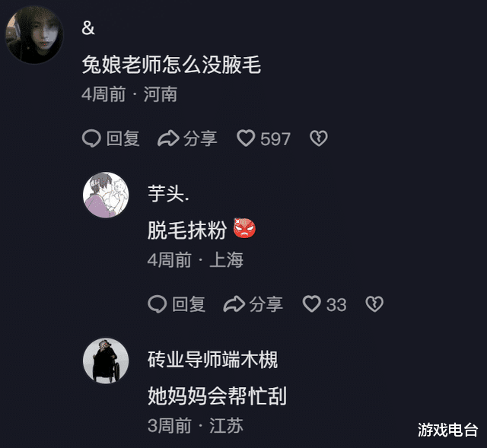Like the comment with 597 likes
The width and height of the screenshot is (487, 448).
pyautogui.click(x=246, y=138)
